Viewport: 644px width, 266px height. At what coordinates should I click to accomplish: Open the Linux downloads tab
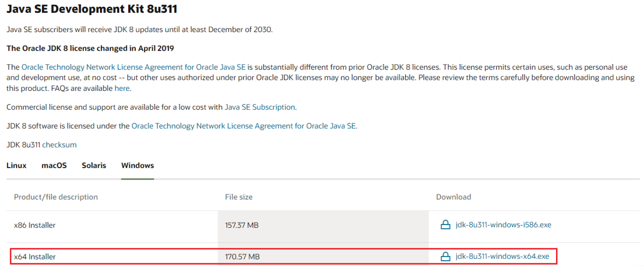click(x=17, y=165)
